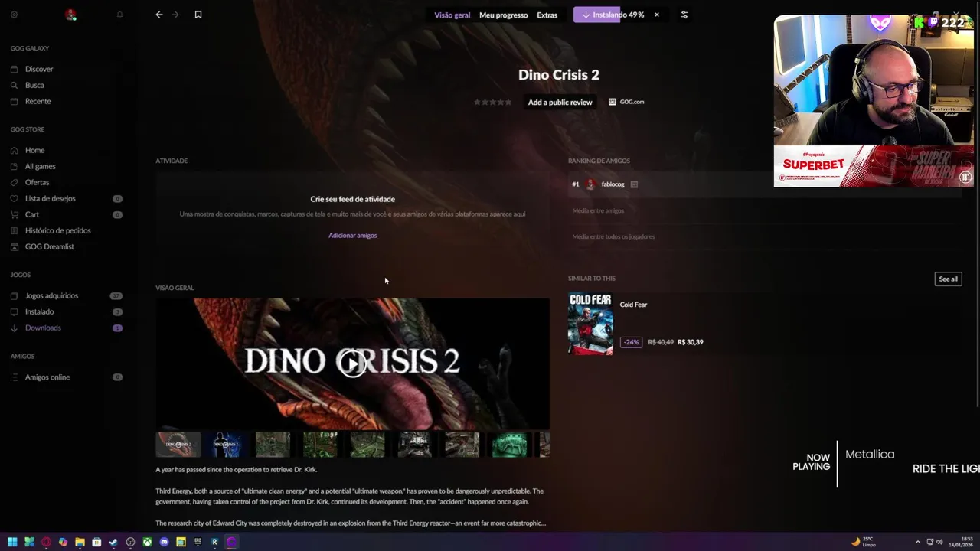
Task: Open the Windows Start menu
Action: [12, 542]
